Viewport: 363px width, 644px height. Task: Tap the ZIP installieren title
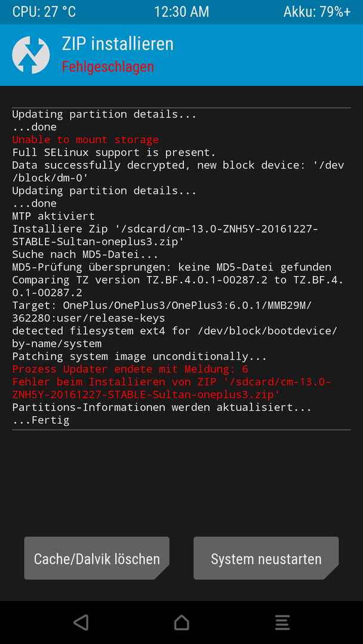(118, 44)
